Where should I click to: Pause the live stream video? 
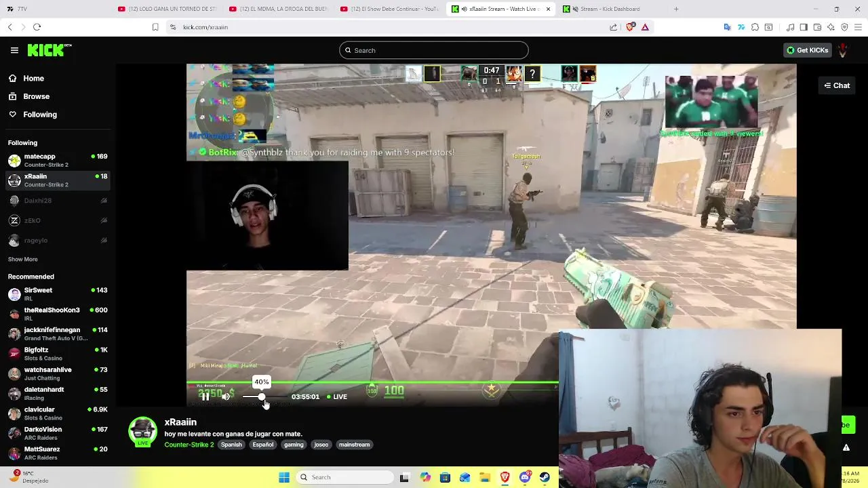click(205, 397)
